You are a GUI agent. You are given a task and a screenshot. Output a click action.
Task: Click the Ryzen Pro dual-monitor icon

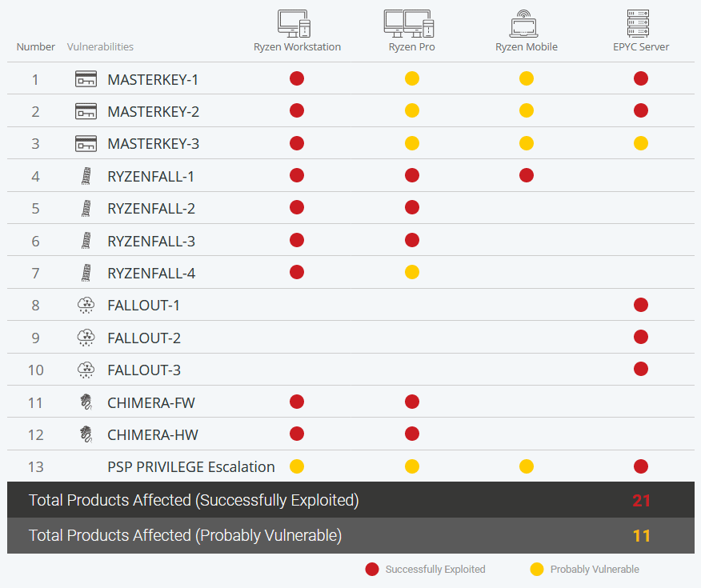pos(409,22)
